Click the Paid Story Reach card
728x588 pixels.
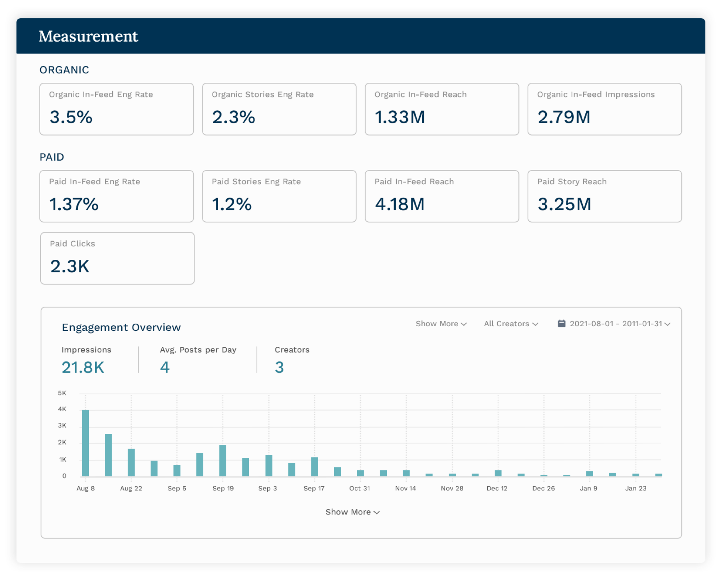[x=604, y=196]
